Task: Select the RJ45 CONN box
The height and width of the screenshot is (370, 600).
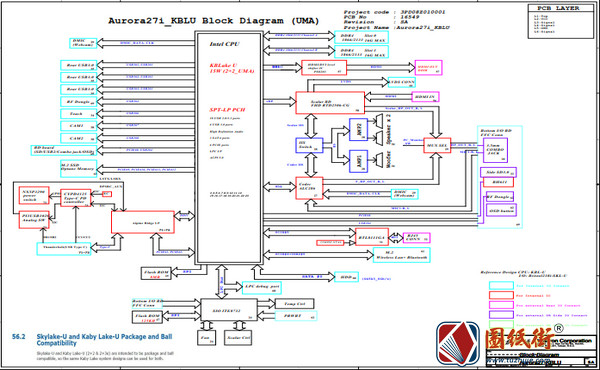Action: coord(416,238)
